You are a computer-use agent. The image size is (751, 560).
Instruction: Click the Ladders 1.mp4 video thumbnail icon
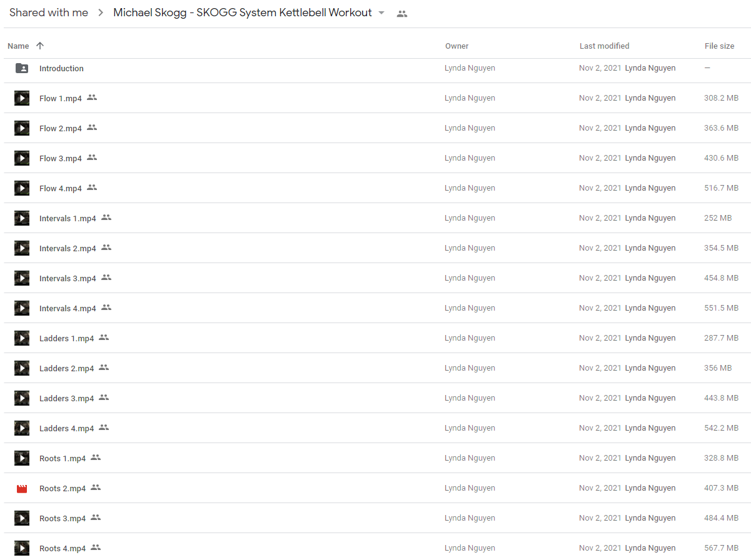click(x=22, y=338)
